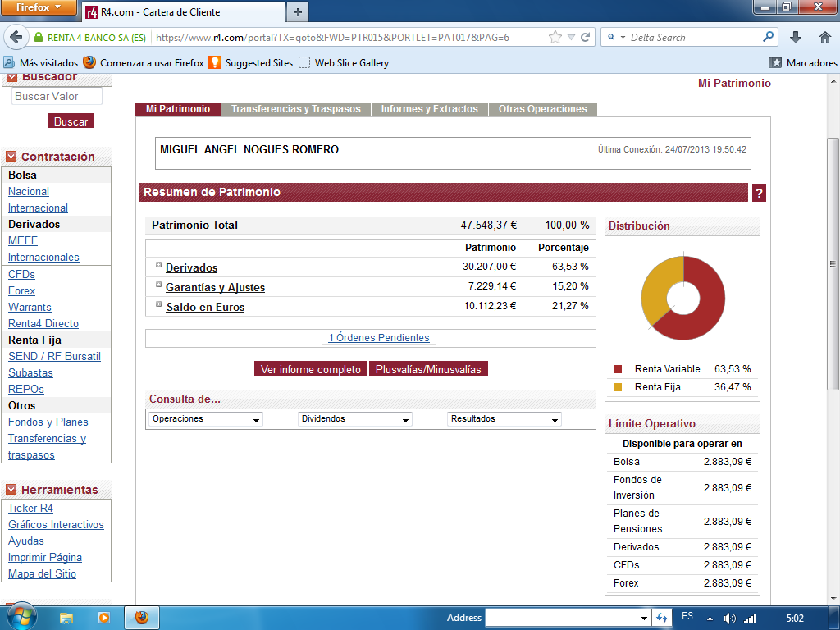This screenshot has width=840, height=630.
Task: Click the bookmark star in address bar
Action: (x=555, y=37)
